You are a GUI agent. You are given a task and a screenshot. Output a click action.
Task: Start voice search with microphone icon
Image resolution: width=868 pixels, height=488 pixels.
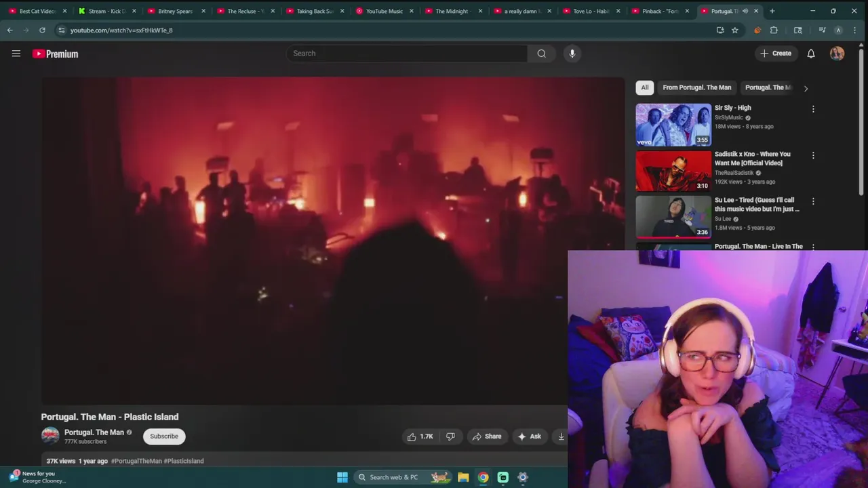(x=572, y=54)
